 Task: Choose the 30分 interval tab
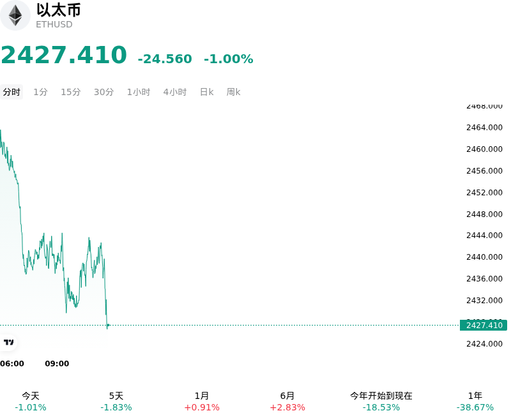(103, 92)
